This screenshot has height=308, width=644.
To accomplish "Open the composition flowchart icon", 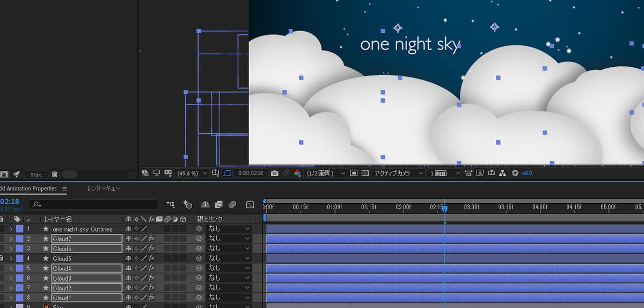I will 502,173.
